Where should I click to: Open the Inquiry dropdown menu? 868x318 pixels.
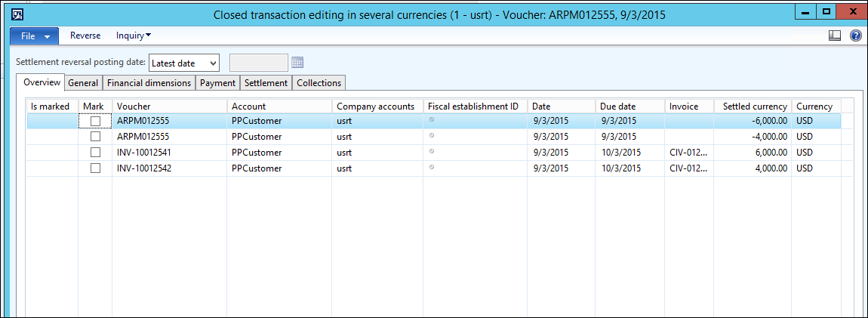click(x=134, y=36)
